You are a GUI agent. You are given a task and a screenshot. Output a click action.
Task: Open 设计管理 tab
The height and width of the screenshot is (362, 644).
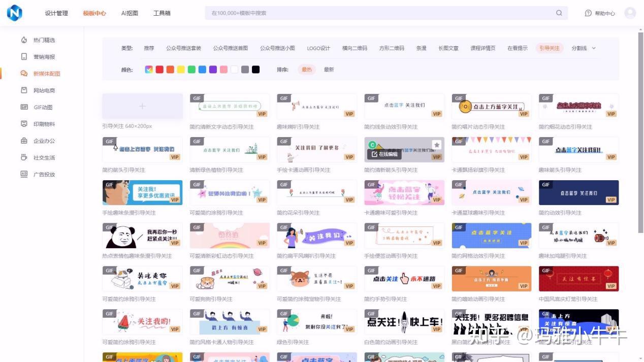coord(56,13)
